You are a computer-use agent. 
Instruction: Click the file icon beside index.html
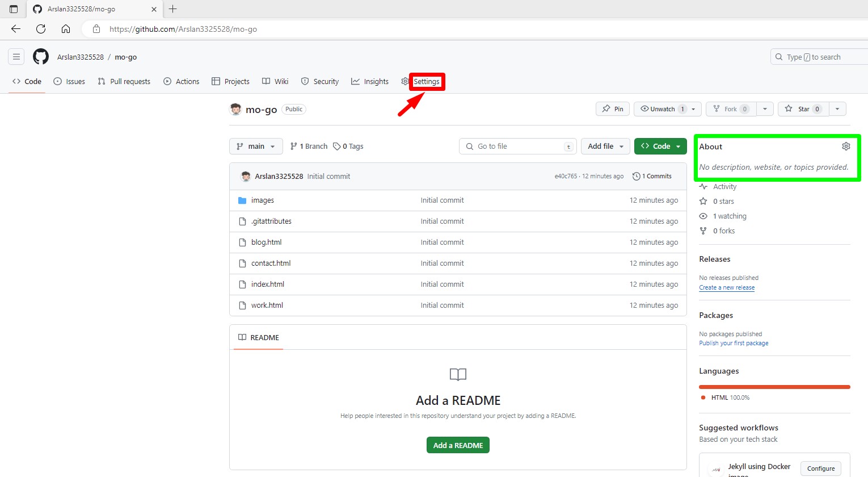pyautogui.click(x=242, y=284)
